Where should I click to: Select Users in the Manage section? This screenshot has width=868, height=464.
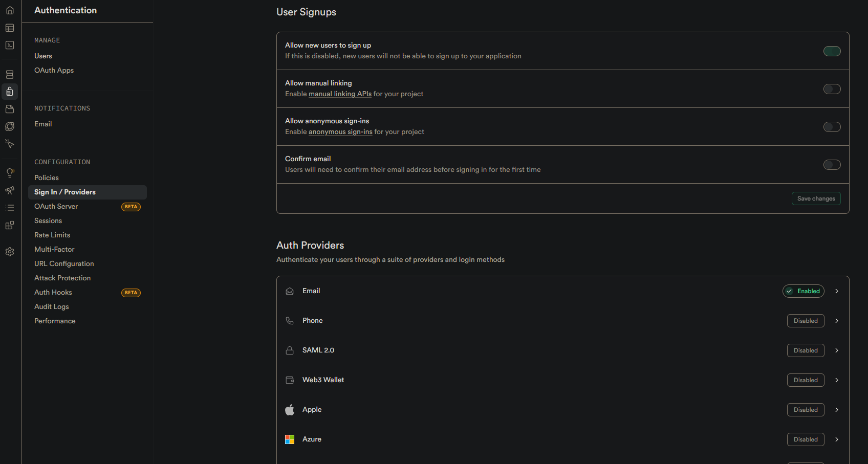click(x=43, y=56)
